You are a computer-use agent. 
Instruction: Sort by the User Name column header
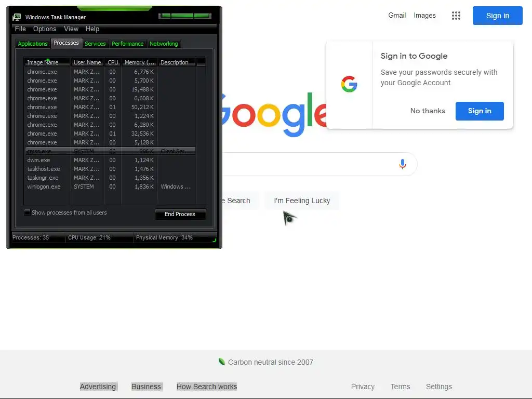pos(87,62)
